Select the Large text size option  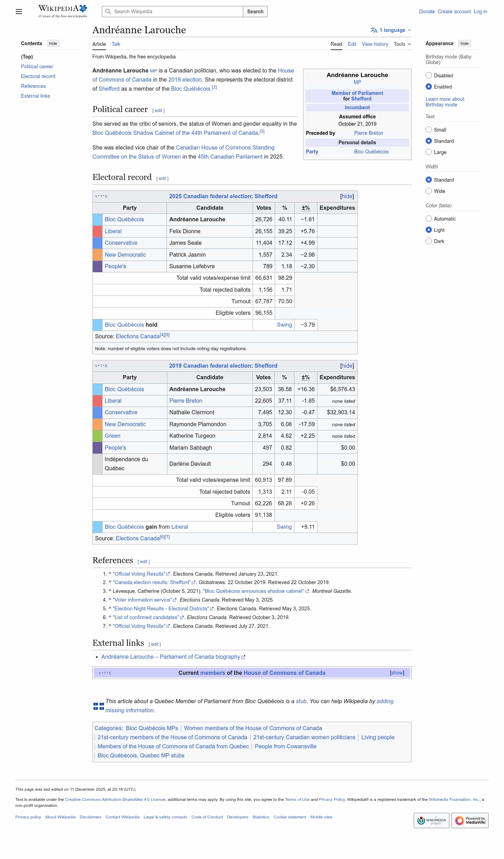point(429,152)
